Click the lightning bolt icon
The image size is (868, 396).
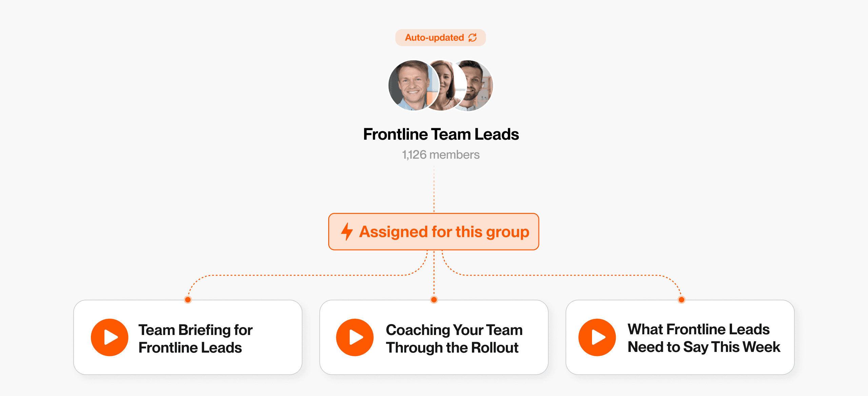click(347, 232)
